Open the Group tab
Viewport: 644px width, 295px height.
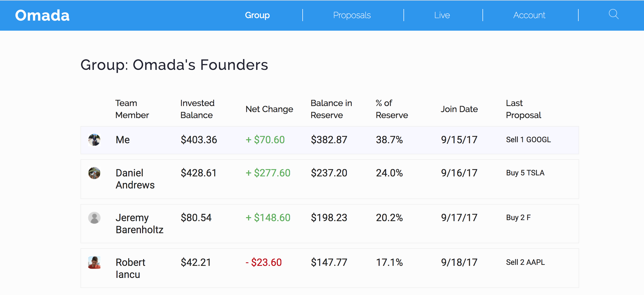coord(257,15)
